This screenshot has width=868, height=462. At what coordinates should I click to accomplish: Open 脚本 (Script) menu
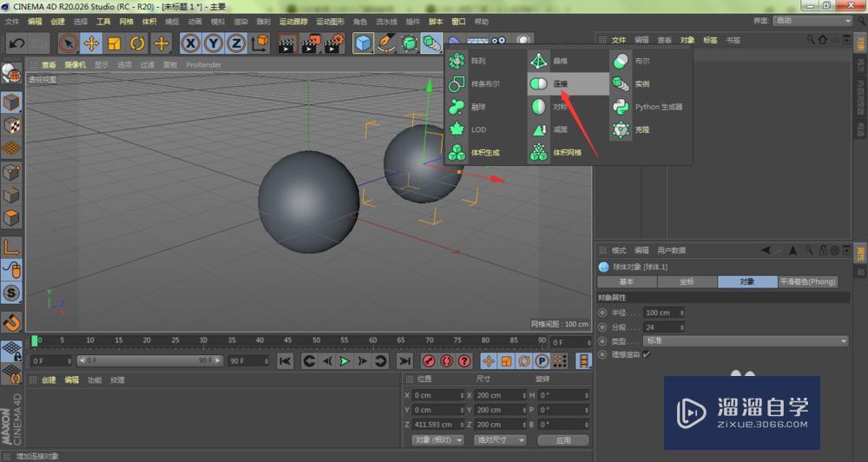[437, 21]
